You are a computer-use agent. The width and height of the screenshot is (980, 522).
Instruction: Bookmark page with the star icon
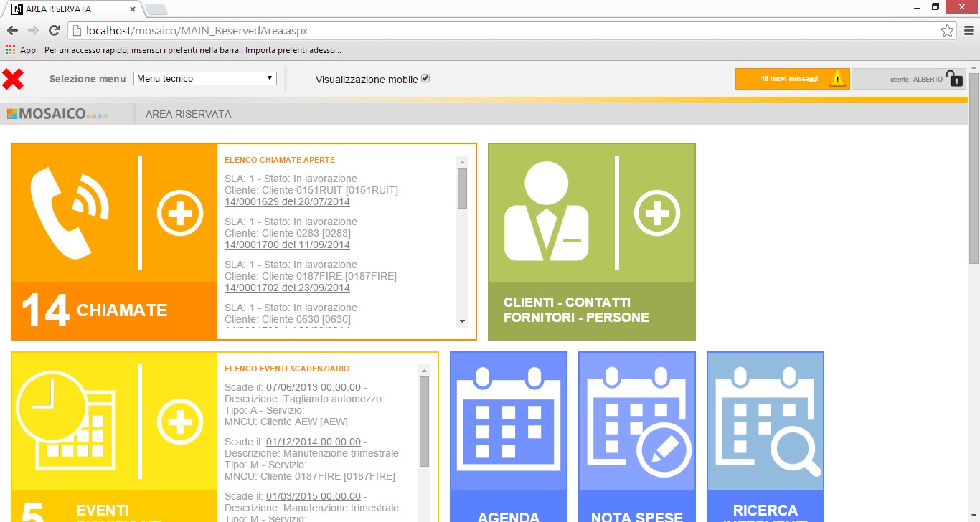click(947, 31)
